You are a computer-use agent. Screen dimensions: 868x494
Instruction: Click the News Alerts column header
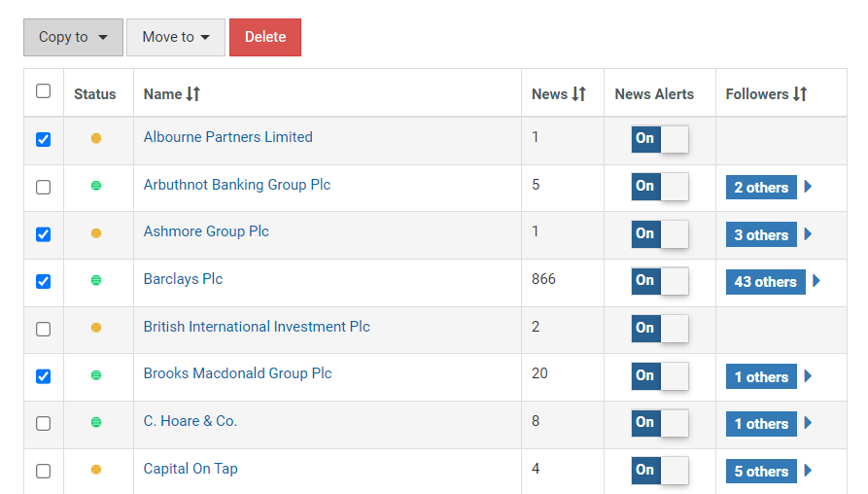654,94
